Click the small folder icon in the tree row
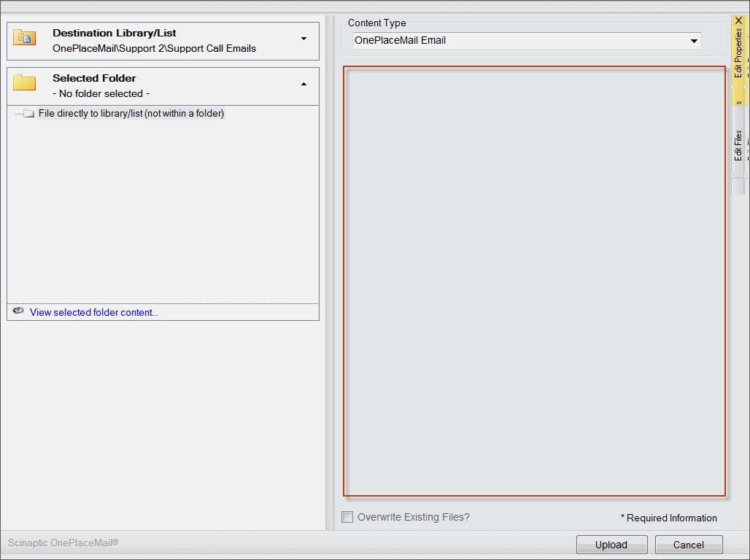The width and height of the screenshot is (750, 560). coord(28,113)
